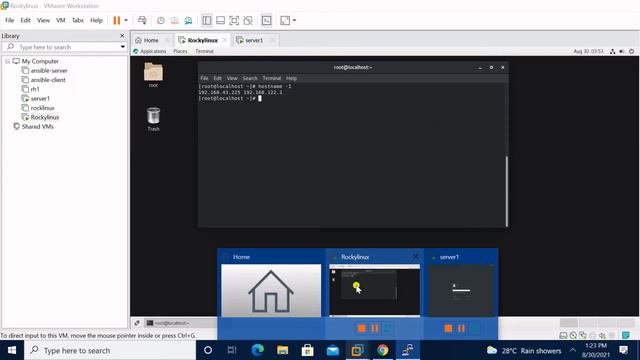Select the Rockylinux thumbnail preview
Viewport: 640px width, 360px height.
pos(374,290)
